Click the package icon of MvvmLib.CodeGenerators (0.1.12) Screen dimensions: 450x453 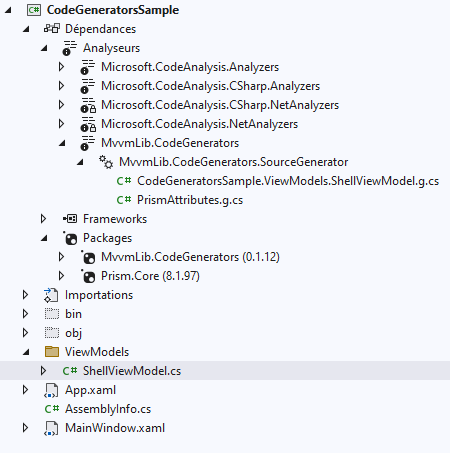[x=88, y=257]
